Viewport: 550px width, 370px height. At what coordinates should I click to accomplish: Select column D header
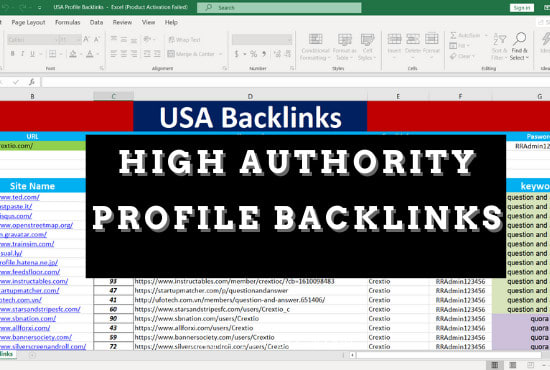[250, 96]
